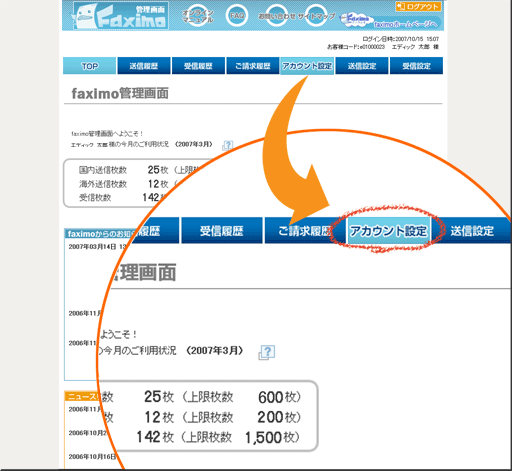Click the お問い合わせ header icon
This screenshot has width=512, height=471.
point(276,16)
